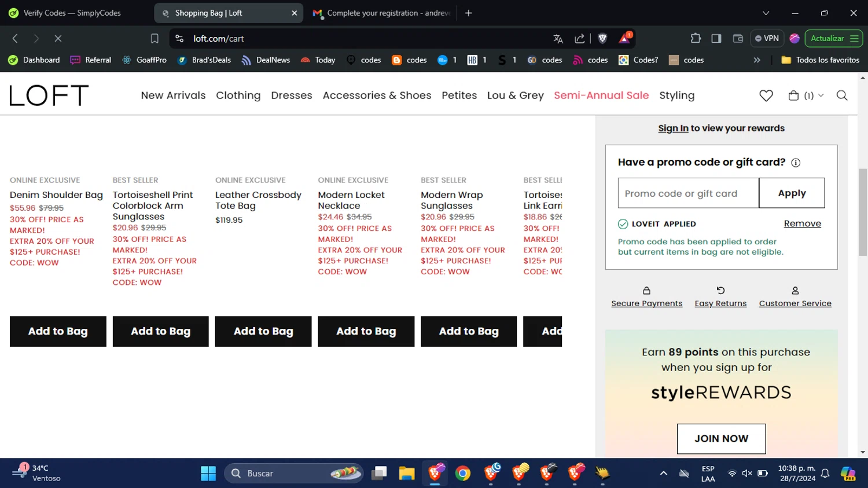868x488 pixels.
Task: Open the browser extensions puzzle icon
Action: pos(696,38)
